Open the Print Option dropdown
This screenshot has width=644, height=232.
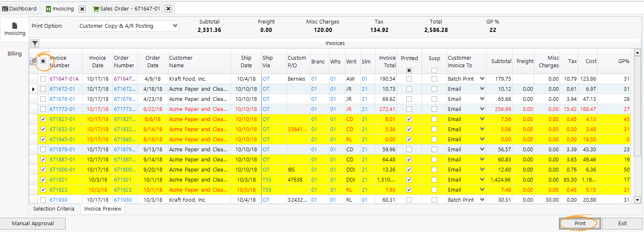pyautogui.click(x=175, y=26)
